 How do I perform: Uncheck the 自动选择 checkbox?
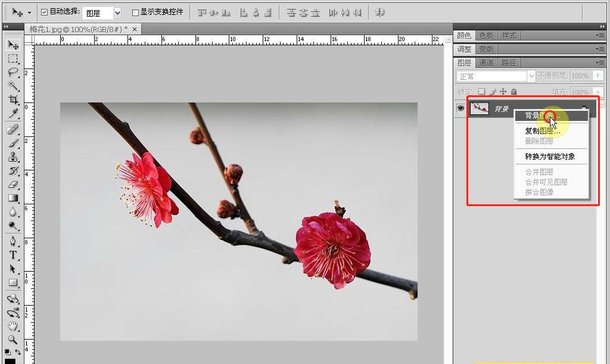[x=45, y=13]
